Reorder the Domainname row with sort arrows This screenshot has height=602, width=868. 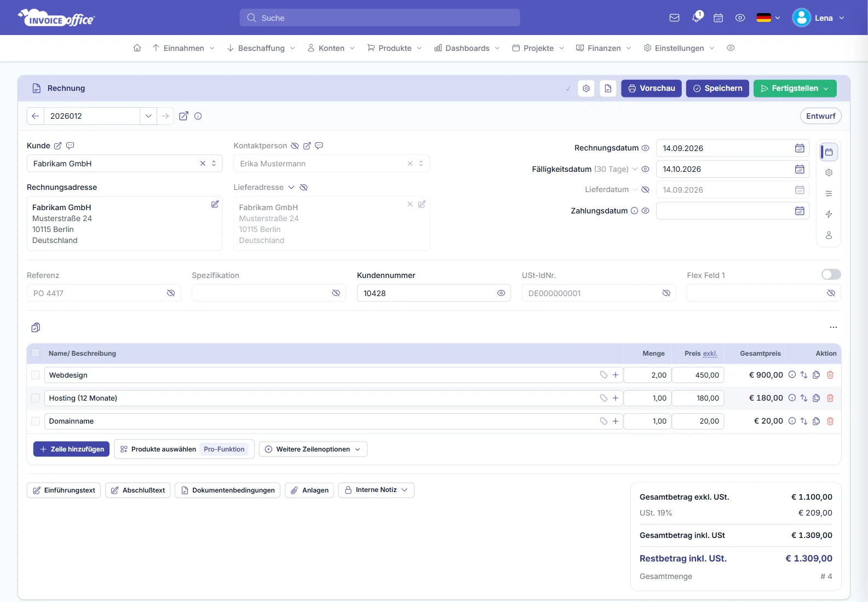point(803,421)
